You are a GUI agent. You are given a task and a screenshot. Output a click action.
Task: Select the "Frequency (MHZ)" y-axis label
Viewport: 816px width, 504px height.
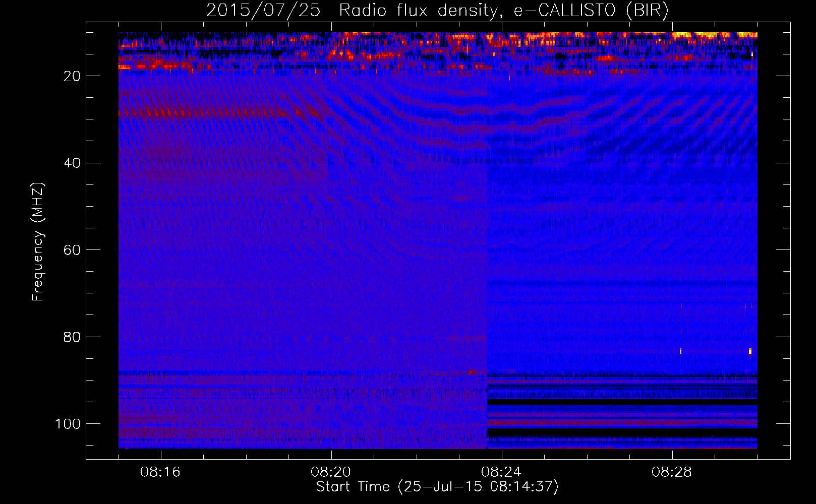coord(38,242)
